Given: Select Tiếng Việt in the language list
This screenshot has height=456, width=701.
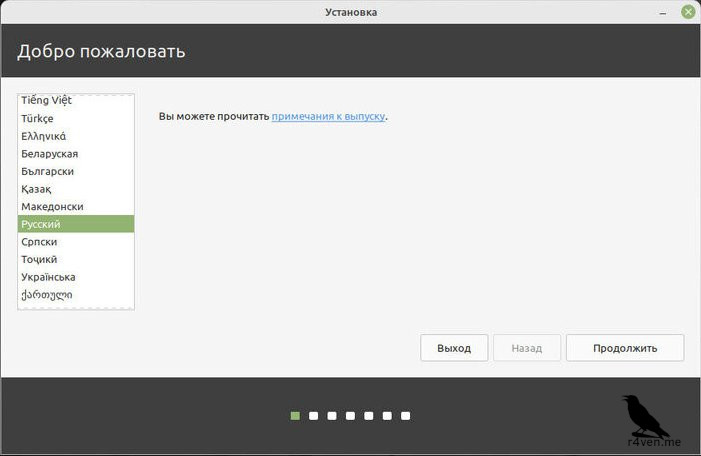Looking at the screenshot, I should click(x=46, y=100).
